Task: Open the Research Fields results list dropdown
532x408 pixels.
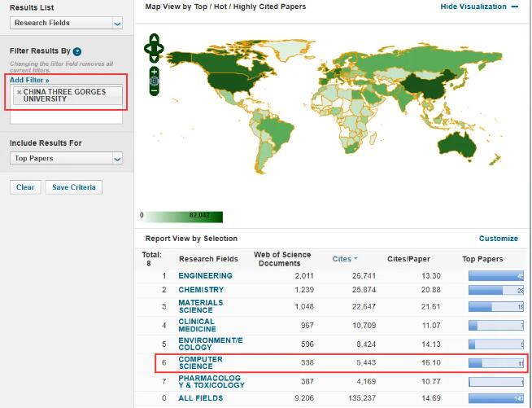Action: click(117, 24)
